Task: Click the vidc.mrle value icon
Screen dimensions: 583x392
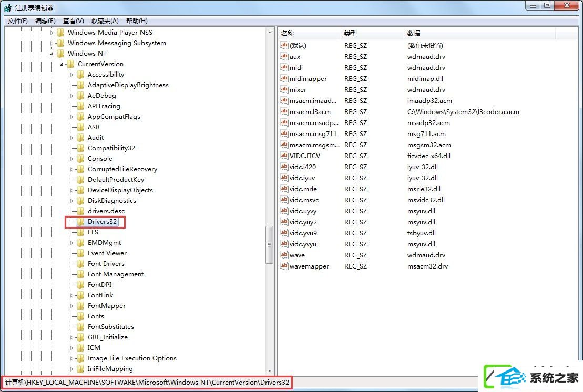Action: tap(284, 189)
